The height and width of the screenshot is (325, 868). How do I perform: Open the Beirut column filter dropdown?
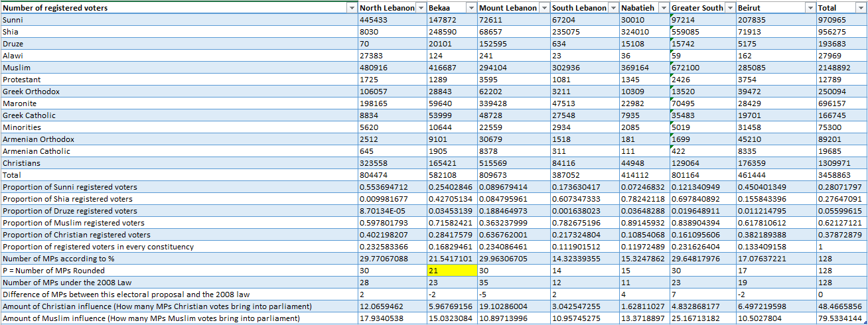(x=810, y=8)
